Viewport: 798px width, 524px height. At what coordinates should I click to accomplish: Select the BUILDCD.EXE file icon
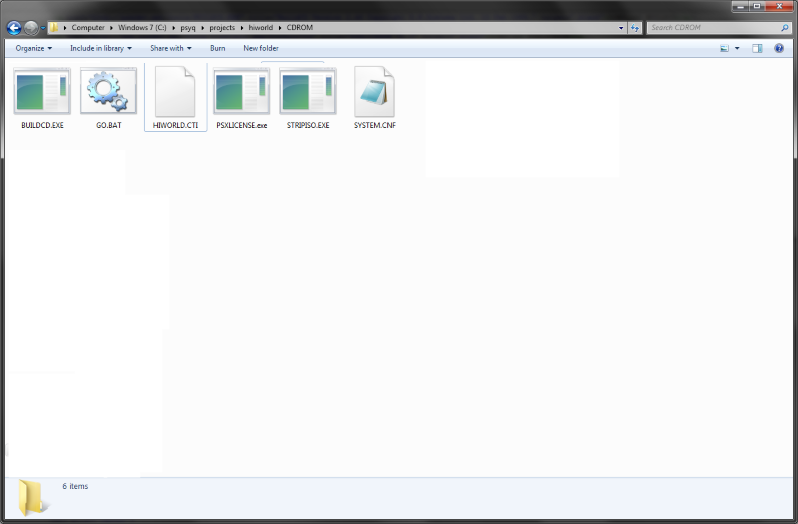pyautogui.click(x=42, y=91)
